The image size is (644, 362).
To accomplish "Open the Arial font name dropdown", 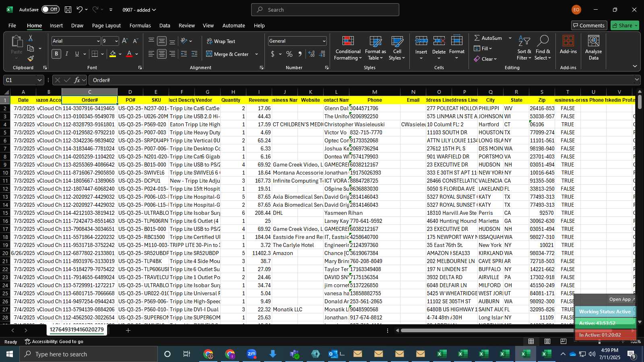I will click(98, 41).
